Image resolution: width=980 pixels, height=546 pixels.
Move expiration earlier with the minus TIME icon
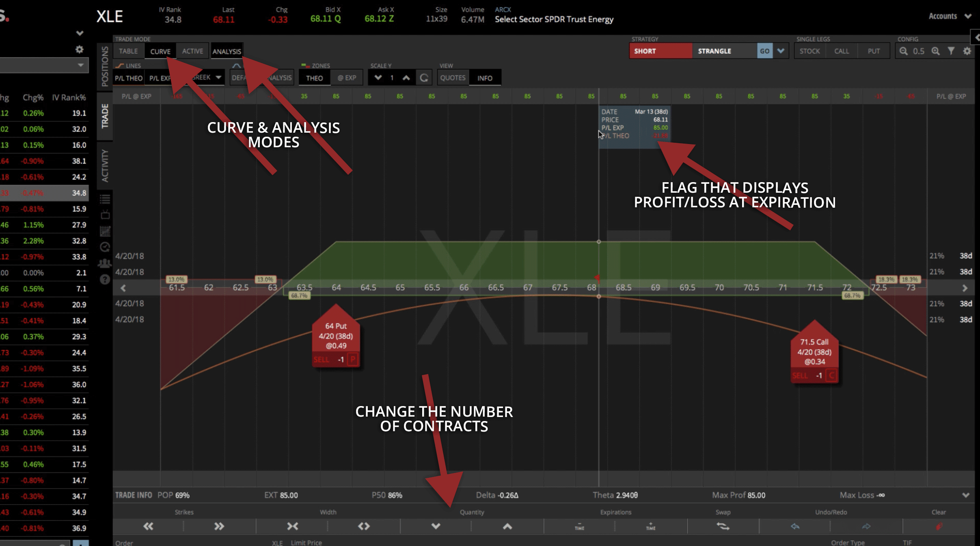coord(579,527)
